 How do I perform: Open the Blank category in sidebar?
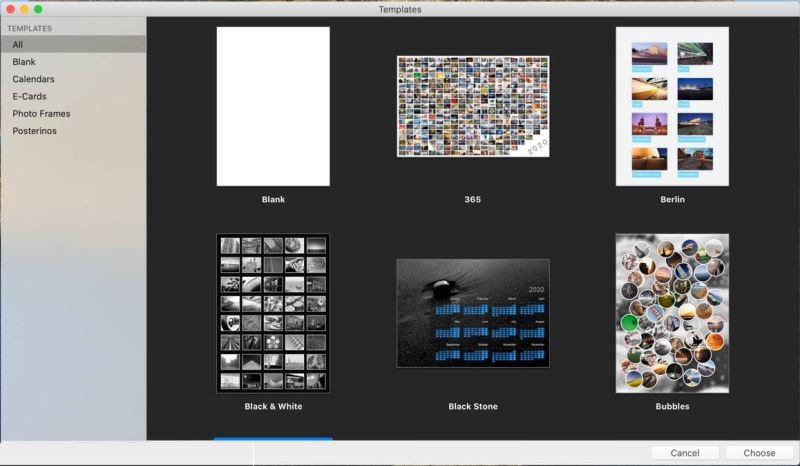[73, 62]
